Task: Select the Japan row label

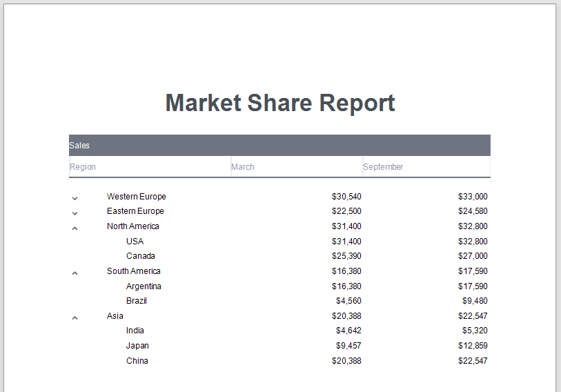Action: point(137,346)
